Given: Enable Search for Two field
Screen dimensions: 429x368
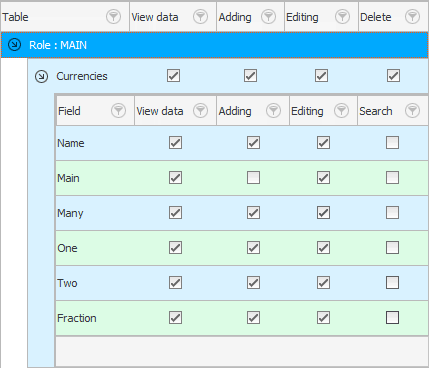Looking at the screenshot, I should [x=392, y=283].
